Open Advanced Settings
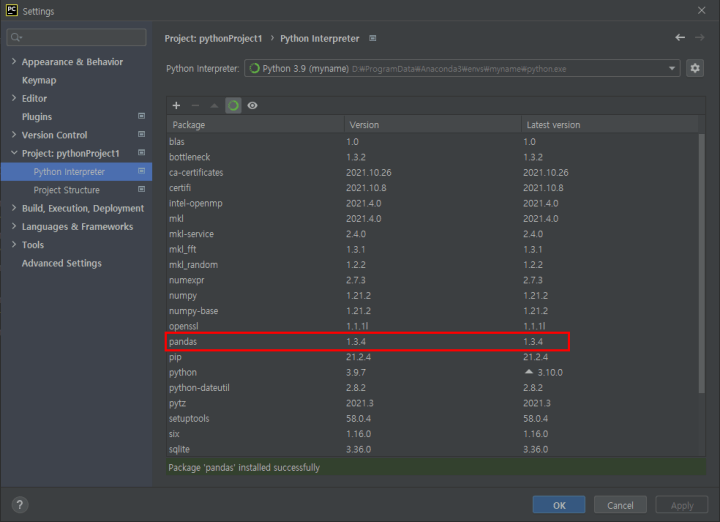Screen dimensions: 720x522 coord(62,263)
